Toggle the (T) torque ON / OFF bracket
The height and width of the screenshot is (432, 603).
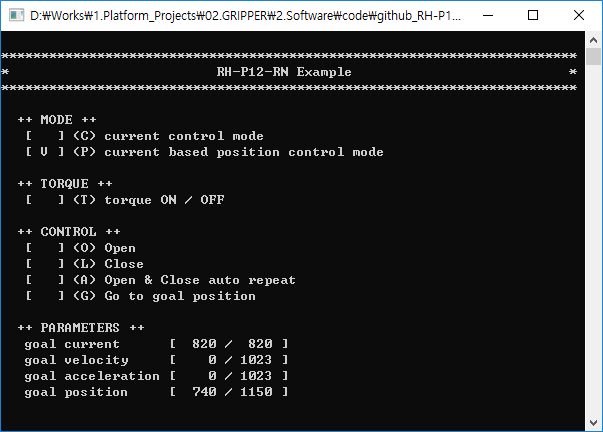pyautogui.click(x=44, y=200)
